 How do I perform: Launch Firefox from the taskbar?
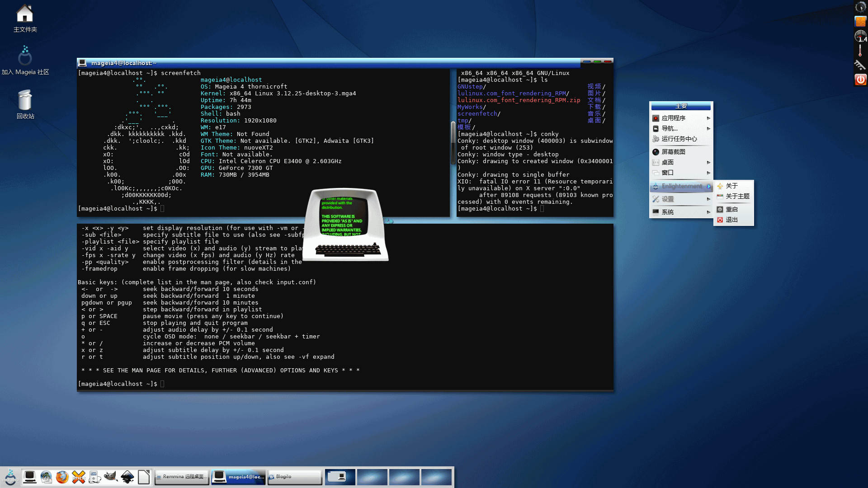coord(62,477)
